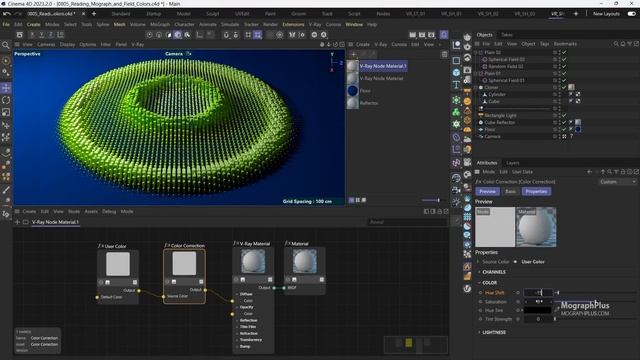Toggle Cloner enable checkmark
This screenshot has width=640, height=360.
pyautogui.click(x=564, y=87)
